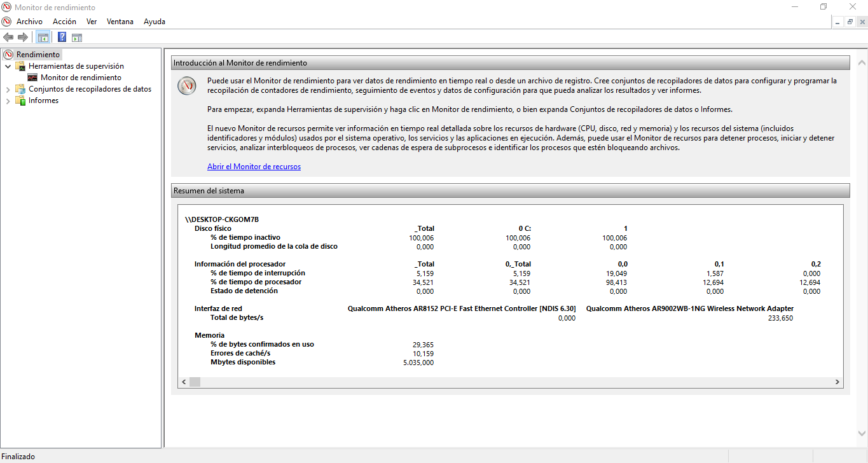This screenshot has width=868, height=463.
Task: Open Monitor de rendimiento graph icon in tree
Action: [32, 78]
